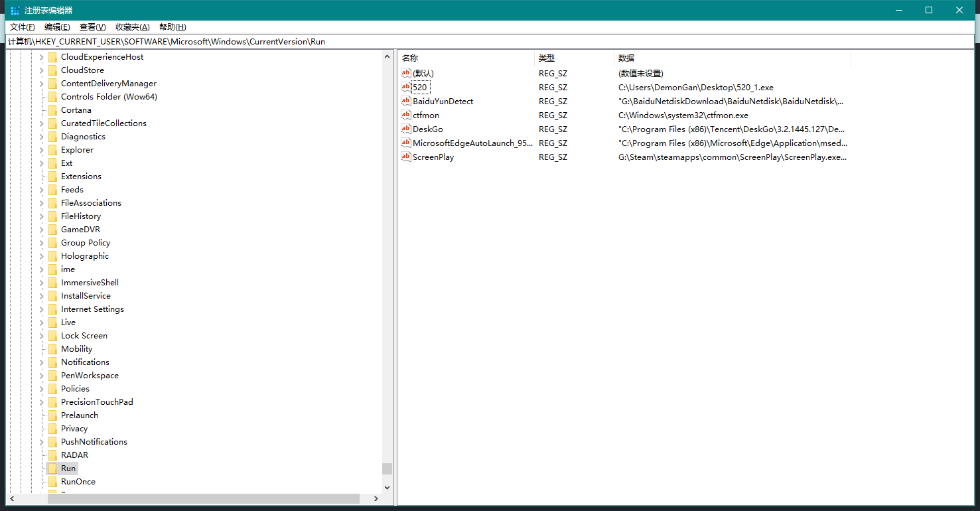
Task: Click the GameDVR folder icon
Action: click(x=52, y=229)
